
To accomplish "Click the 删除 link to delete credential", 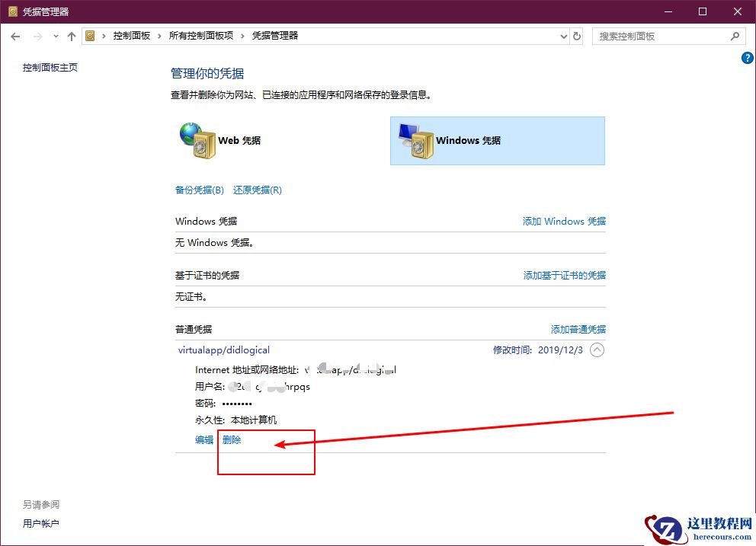I will pyautogui.click(x=231, y=439).
